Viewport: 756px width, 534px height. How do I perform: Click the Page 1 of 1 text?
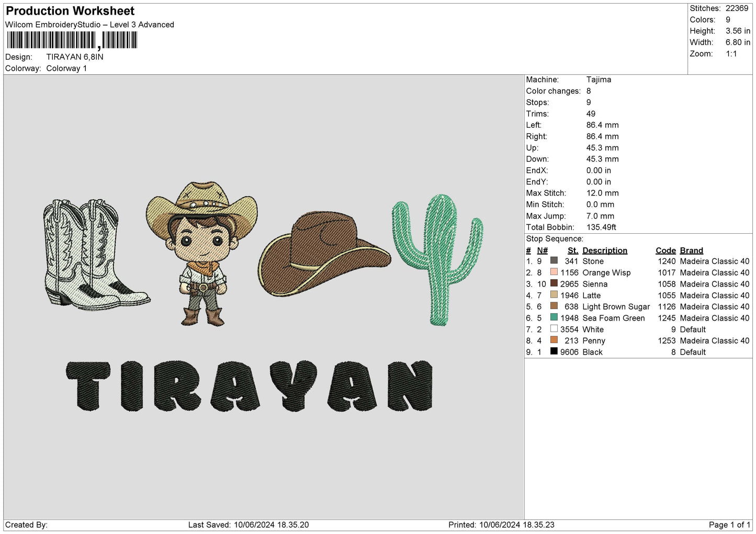point(729,525)
